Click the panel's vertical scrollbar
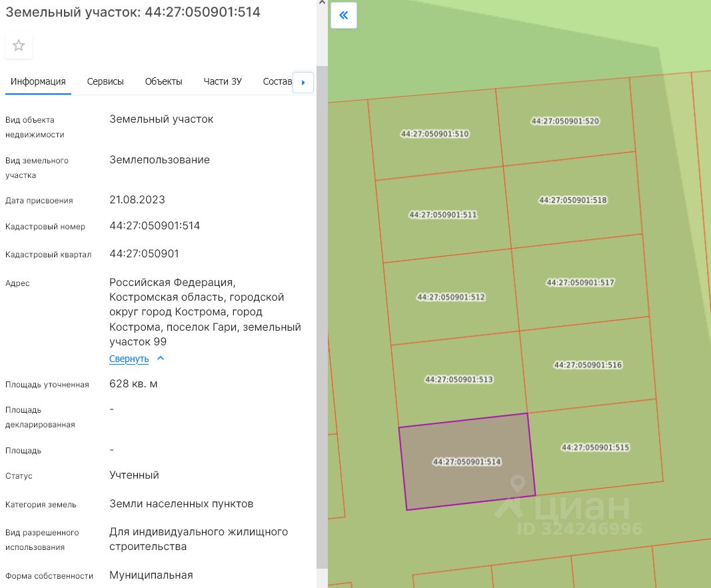 (321, 317)
